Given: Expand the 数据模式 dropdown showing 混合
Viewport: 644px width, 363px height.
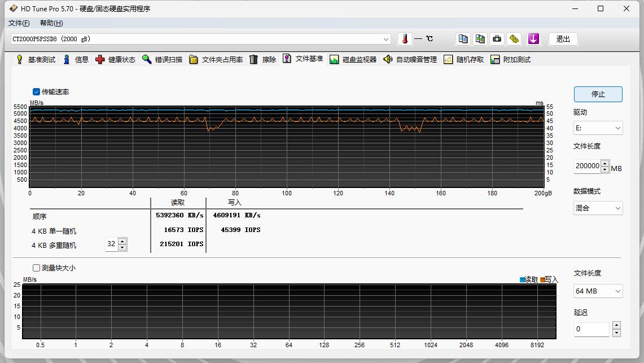Looking at the screenshot, I should click(598, 208).
